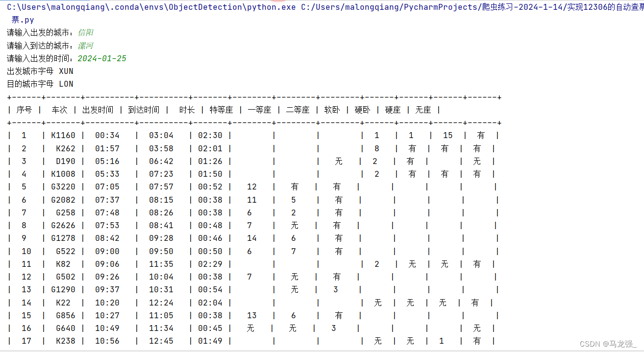This screenshot has width=644, height=352.
Task: Click the 序号 column header
Action: [24, 110]
